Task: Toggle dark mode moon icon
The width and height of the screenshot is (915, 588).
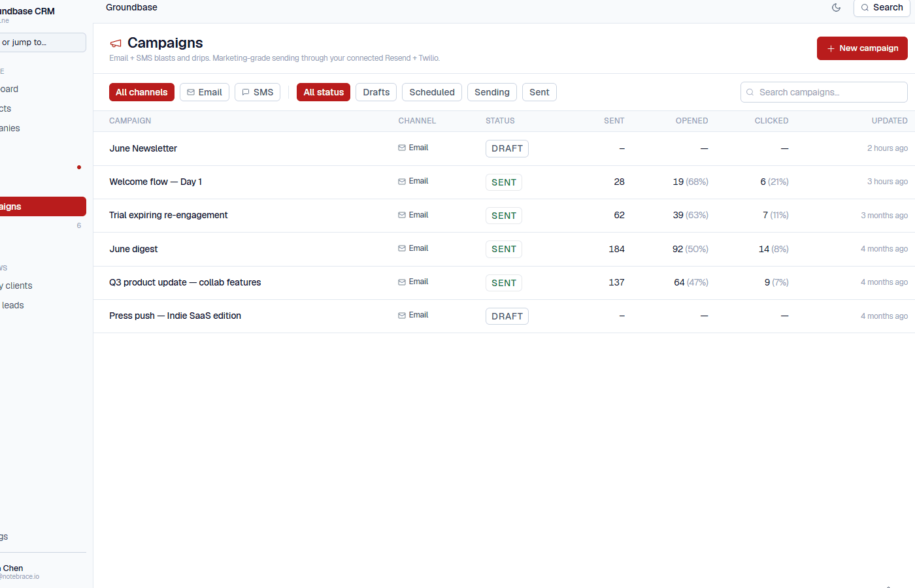Action: tap(836, 8)
